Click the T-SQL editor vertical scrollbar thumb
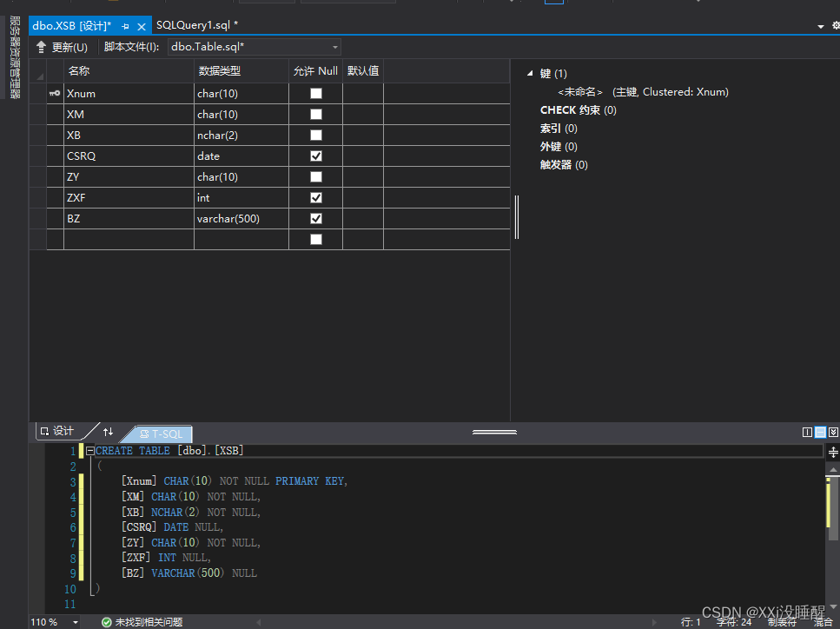840x629 pixels. (x=833, y=508)
